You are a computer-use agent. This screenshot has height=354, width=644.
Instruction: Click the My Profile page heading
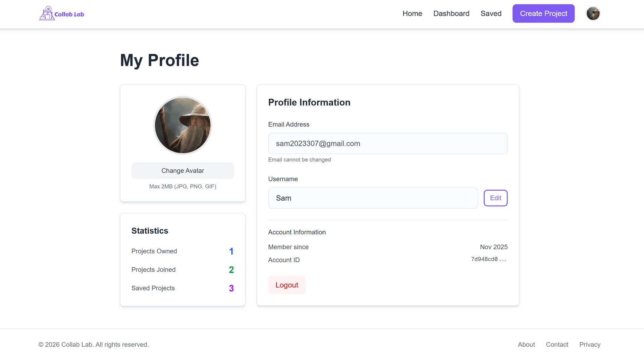tap(159, 60)
